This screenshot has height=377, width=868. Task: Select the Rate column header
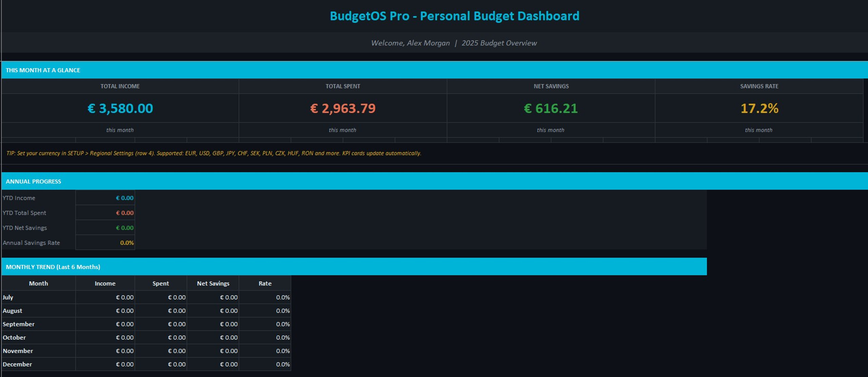pos(265,283)
